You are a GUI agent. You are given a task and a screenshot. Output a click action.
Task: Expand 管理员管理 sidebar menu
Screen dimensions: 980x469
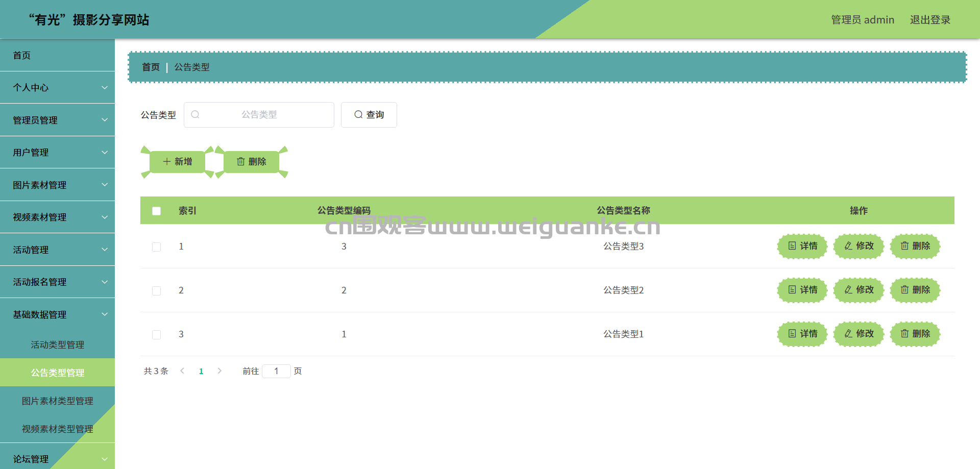click(57, 120)
